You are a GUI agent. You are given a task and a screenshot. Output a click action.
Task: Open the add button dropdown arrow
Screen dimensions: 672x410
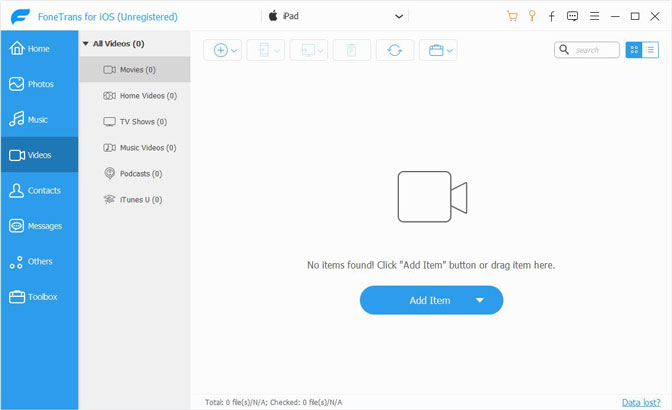234,51
